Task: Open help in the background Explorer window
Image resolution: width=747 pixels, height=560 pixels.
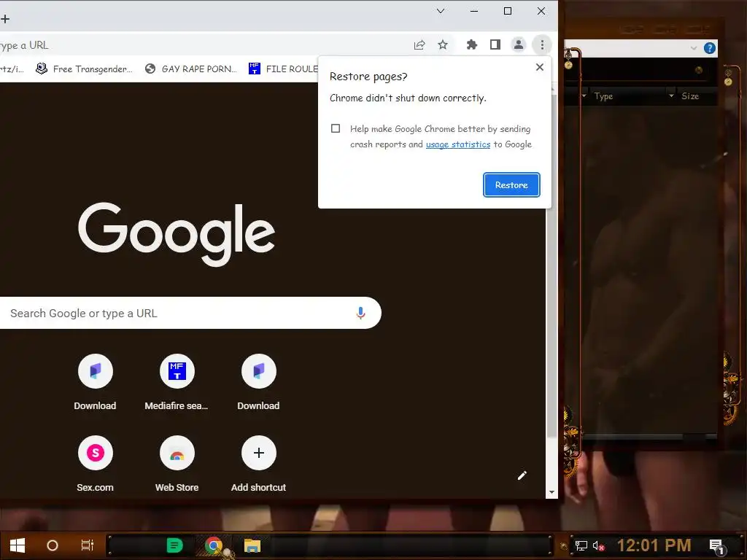Action: [x=709, y=48]
